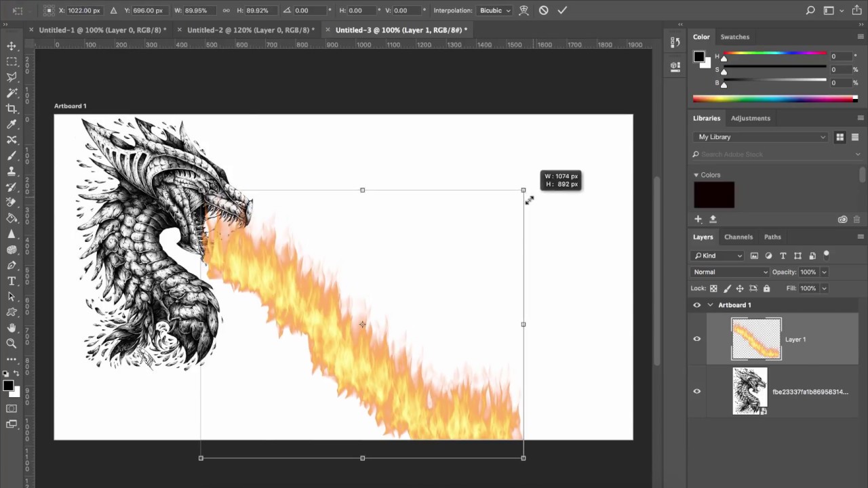868x488 pixels.
Task: Switch library to grid view
Action: pos(840,137)
